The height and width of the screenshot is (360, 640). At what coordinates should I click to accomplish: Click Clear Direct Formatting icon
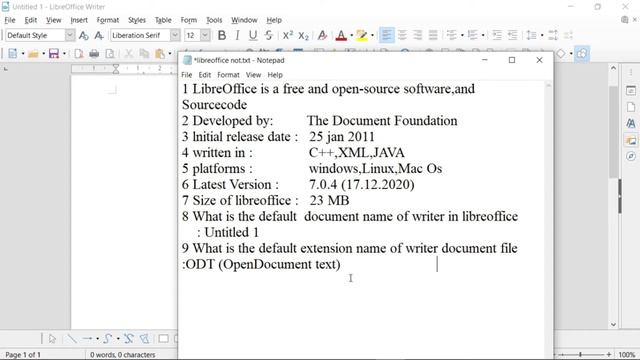pos(322,36)
